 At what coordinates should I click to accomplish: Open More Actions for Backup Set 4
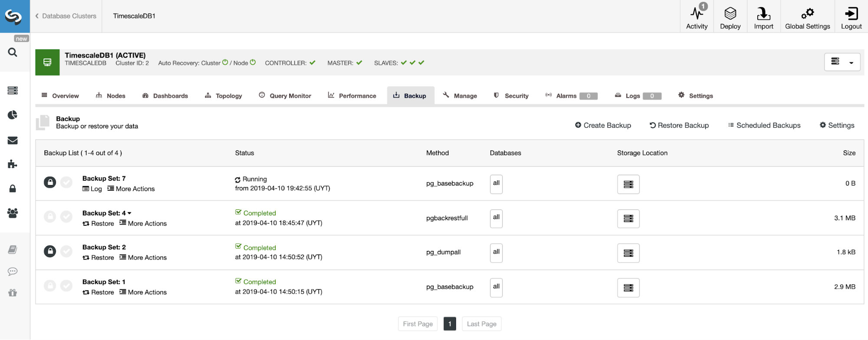coord(143,224)
